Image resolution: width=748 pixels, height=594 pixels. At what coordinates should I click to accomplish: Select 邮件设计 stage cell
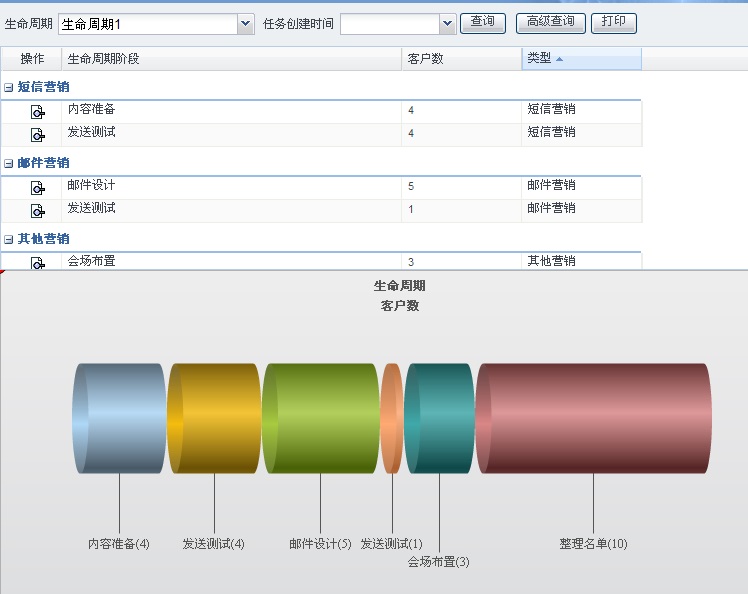pyautogui.click(x=231, y=188)
